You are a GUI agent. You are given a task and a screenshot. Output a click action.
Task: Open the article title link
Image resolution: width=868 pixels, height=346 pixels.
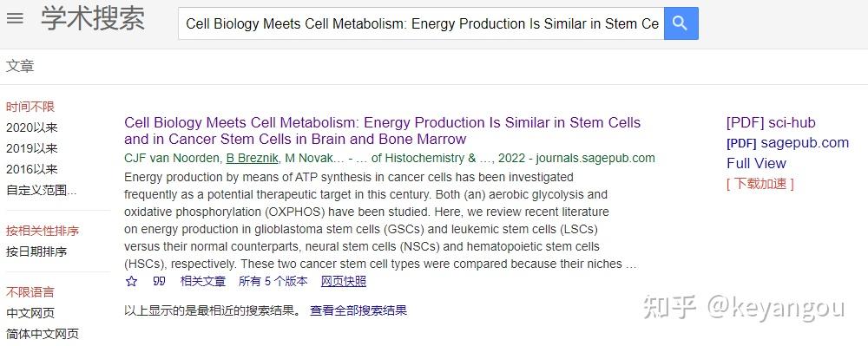click(x=382, y=130)
